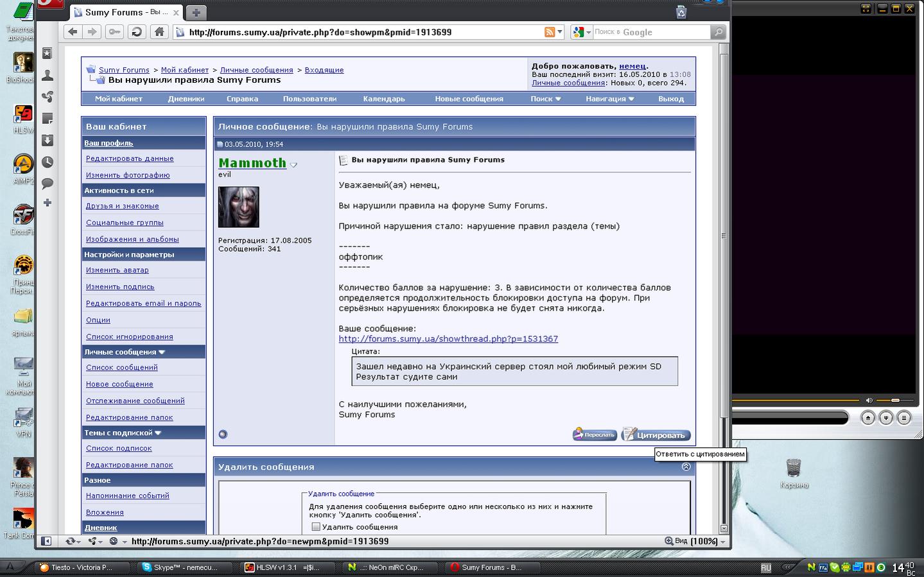This screenshot has width=924, height=577.
Task: Reload the current page
Action: click(x=137, y=32)
